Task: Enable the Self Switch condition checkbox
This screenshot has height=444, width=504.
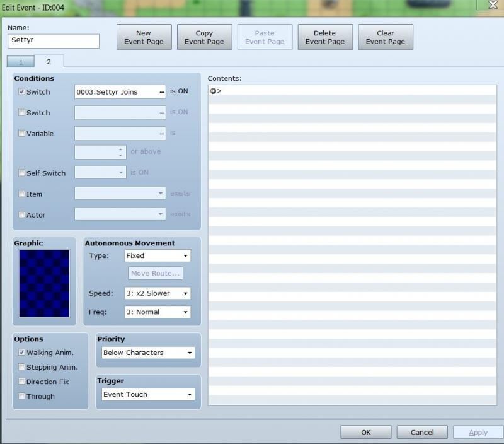Action: coord(22,173)
